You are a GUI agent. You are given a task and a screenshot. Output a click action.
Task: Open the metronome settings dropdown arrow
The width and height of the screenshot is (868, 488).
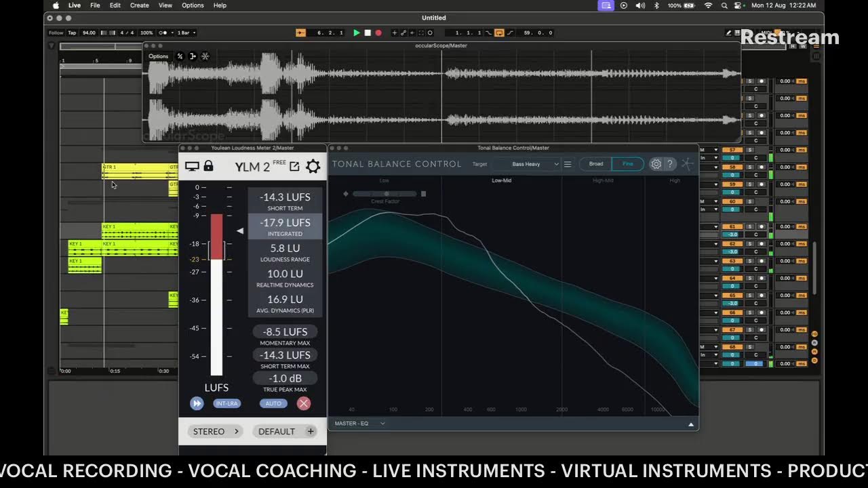pyautogui.click(x=172, y=33)
